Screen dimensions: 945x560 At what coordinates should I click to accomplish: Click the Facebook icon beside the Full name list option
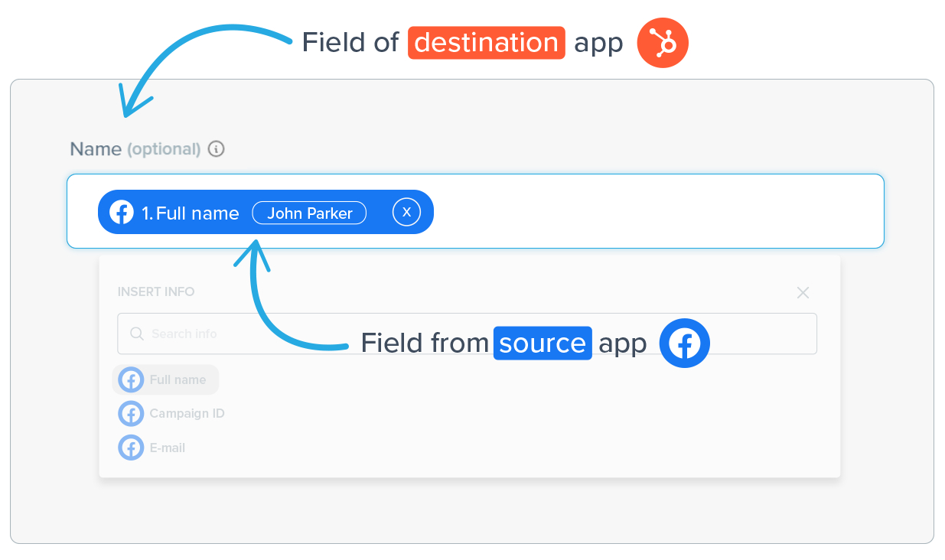click(131, 379)
